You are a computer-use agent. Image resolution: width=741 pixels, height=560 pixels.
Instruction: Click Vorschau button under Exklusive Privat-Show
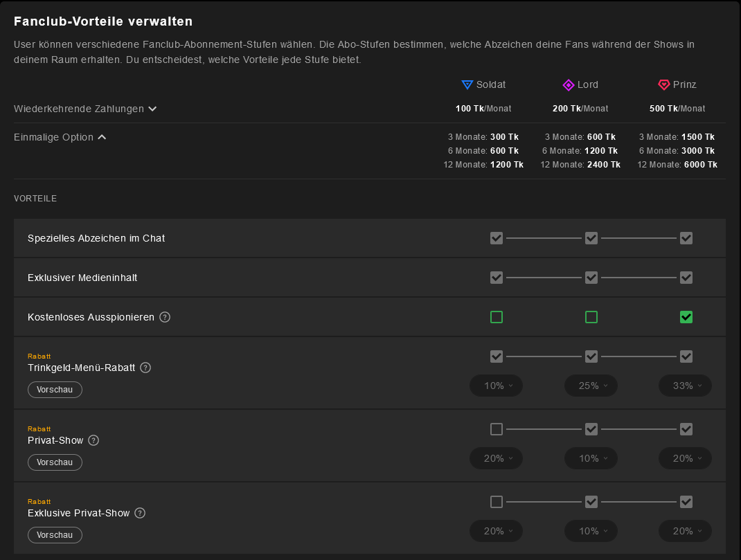pyautogui.click(x=55, y=535)
